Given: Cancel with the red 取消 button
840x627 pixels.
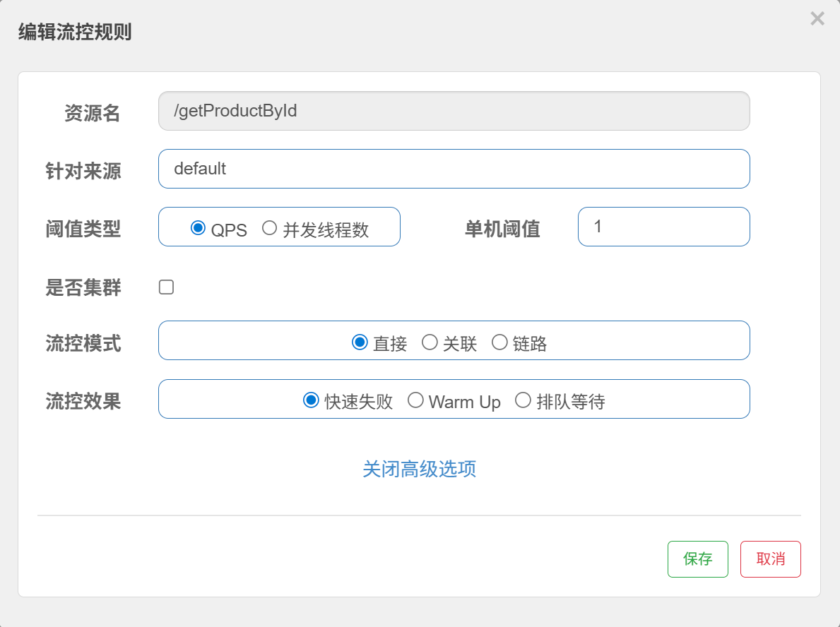Looking at the screenshot, I should tap(770, 559).
